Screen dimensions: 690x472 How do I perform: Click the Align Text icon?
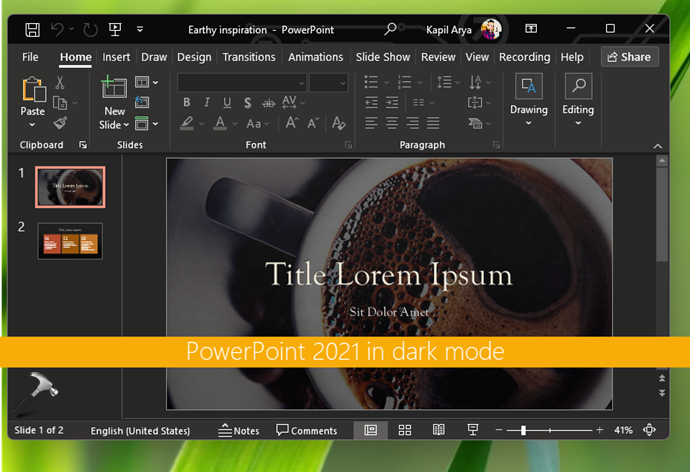(x=475, y=102)
